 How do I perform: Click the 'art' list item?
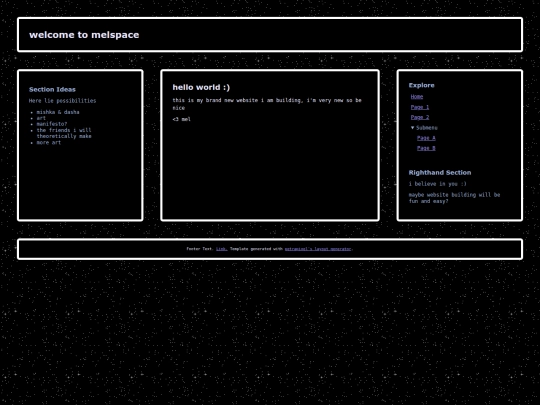click(x=41, y=118)
